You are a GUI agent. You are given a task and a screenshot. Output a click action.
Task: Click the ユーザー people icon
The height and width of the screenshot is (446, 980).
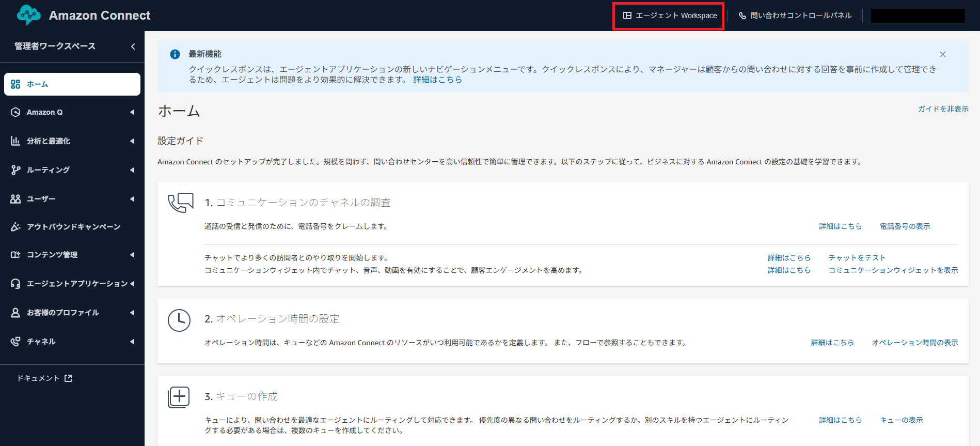click(15, 199)
